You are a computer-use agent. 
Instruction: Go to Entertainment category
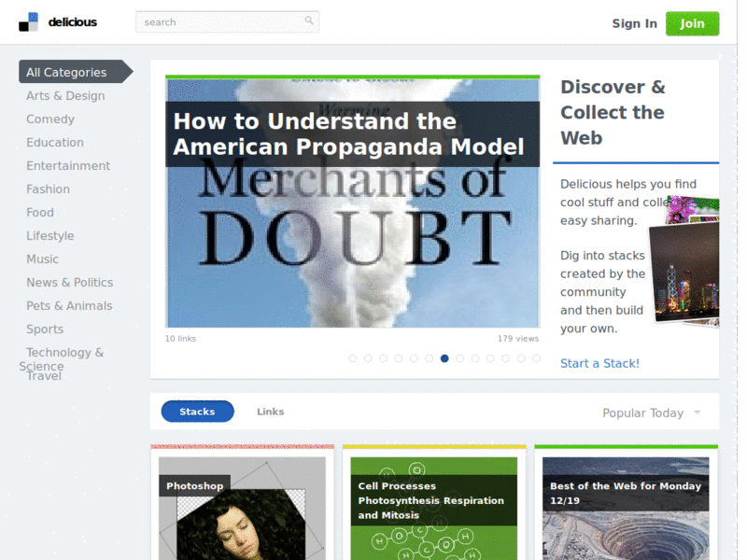click(68, 166)
